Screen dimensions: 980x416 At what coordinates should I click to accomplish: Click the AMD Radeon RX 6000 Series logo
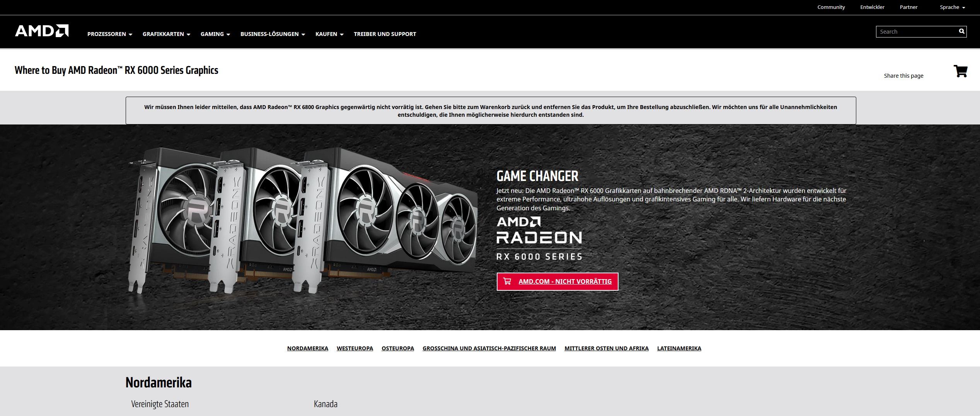pos(539,238)
